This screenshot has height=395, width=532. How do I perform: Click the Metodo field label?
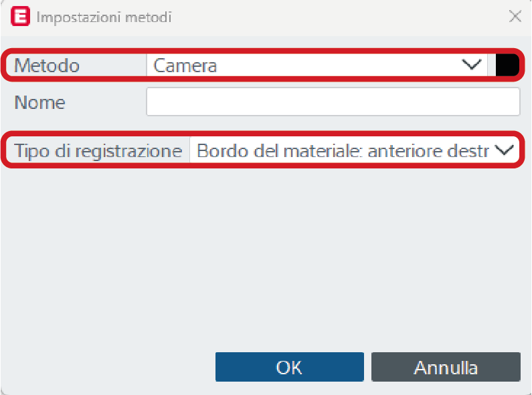47,65
